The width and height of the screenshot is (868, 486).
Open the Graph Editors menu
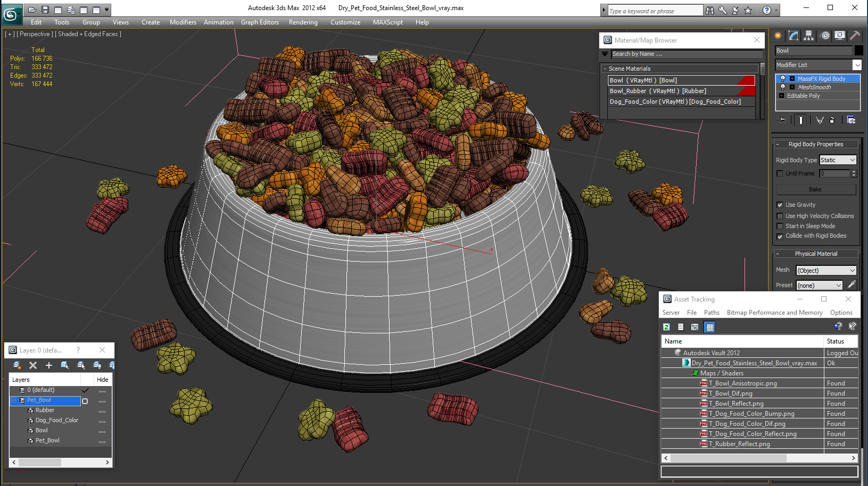(260, 22)
